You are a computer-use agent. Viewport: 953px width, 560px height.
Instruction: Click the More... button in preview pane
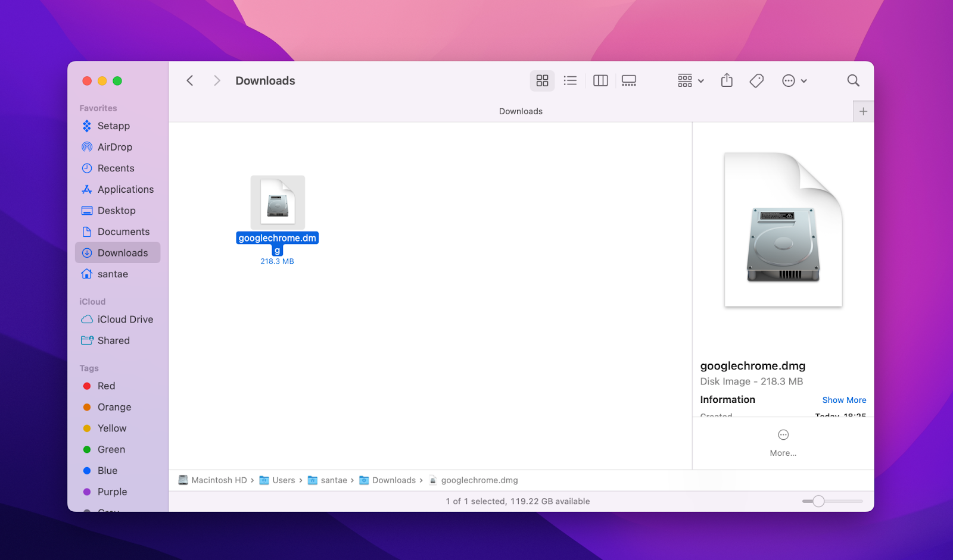click(783, 442)
